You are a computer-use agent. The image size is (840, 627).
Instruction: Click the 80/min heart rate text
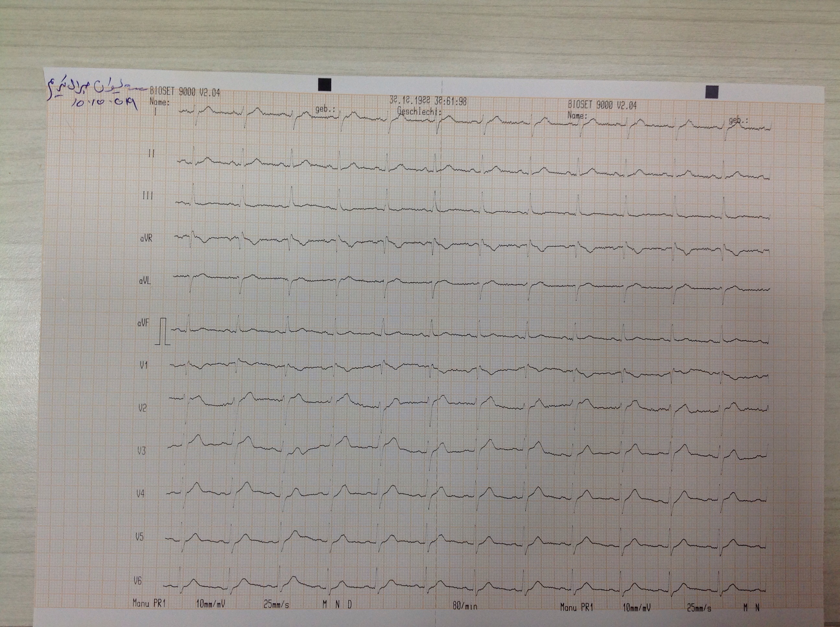point(464,606)
